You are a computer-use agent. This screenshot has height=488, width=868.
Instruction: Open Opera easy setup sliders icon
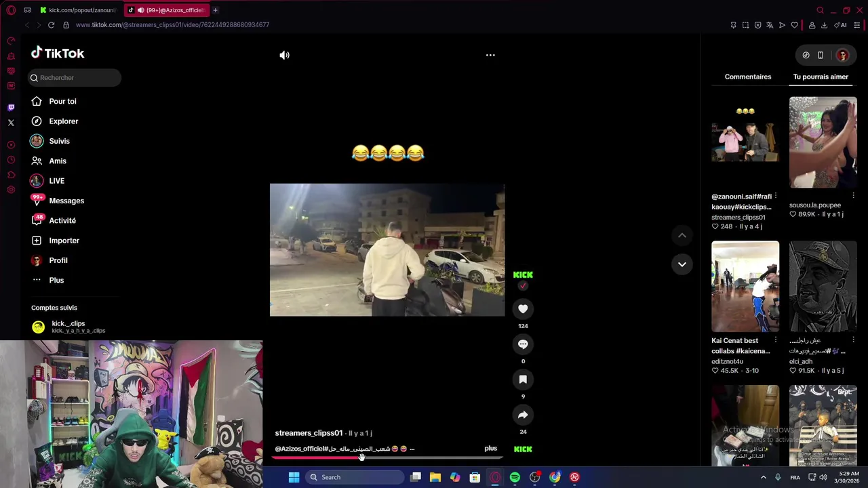coord(857,25)
